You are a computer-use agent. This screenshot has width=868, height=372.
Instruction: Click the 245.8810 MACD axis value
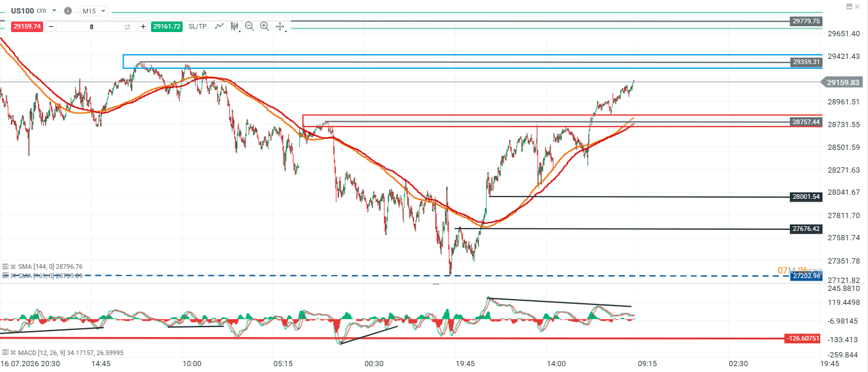click(x=843, y=288)
